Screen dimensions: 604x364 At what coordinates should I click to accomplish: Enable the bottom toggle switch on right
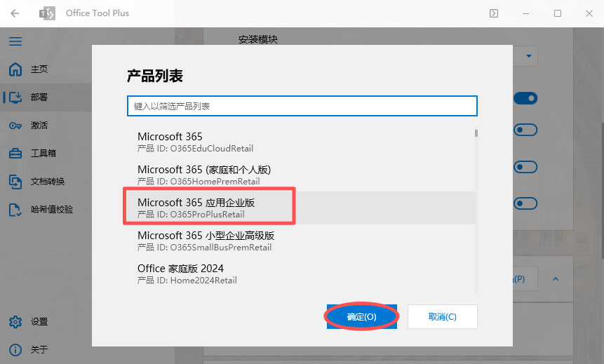click(525, 203)
